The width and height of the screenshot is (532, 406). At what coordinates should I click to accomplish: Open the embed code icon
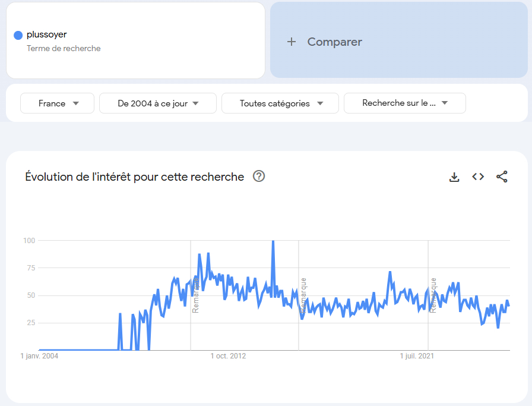click(x=478, y=177)
